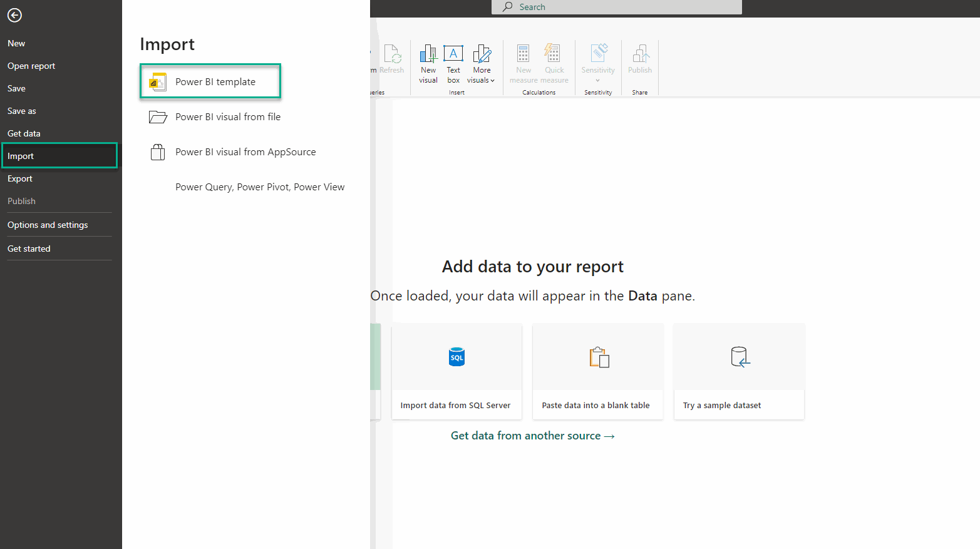Select Get data from the left menu
The height and width of the screenshot is (549, 980).
coord(24,133)
